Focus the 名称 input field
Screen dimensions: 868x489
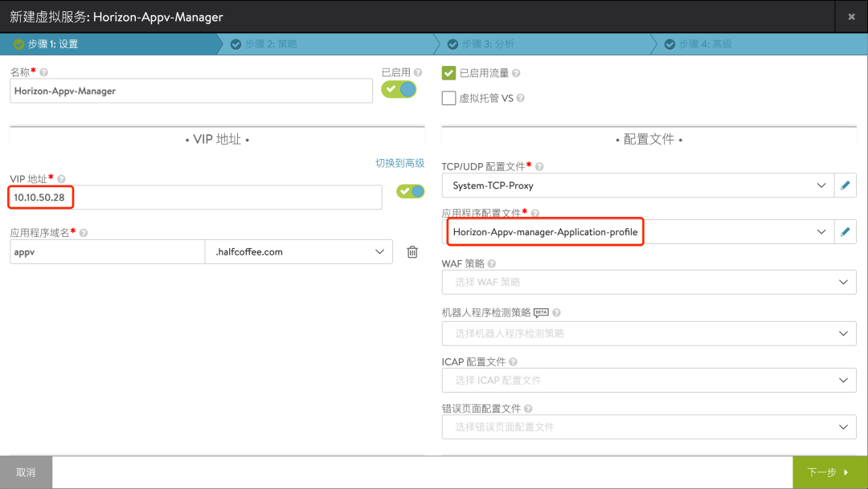click(191, 91)
